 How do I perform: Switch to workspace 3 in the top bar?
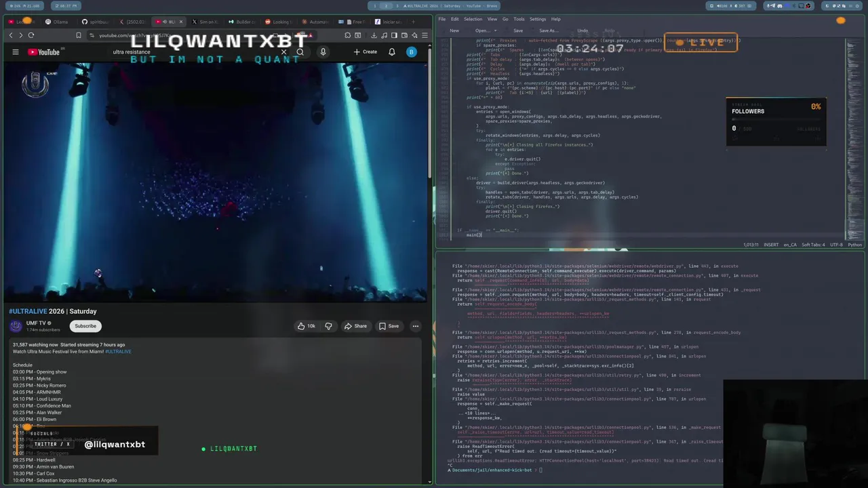click(398, 5)
